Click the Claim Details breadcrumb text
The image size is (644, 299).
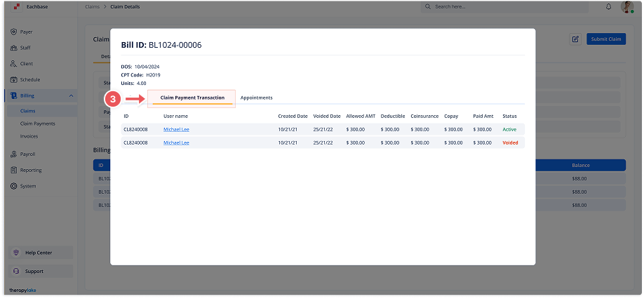pos(125,6)
